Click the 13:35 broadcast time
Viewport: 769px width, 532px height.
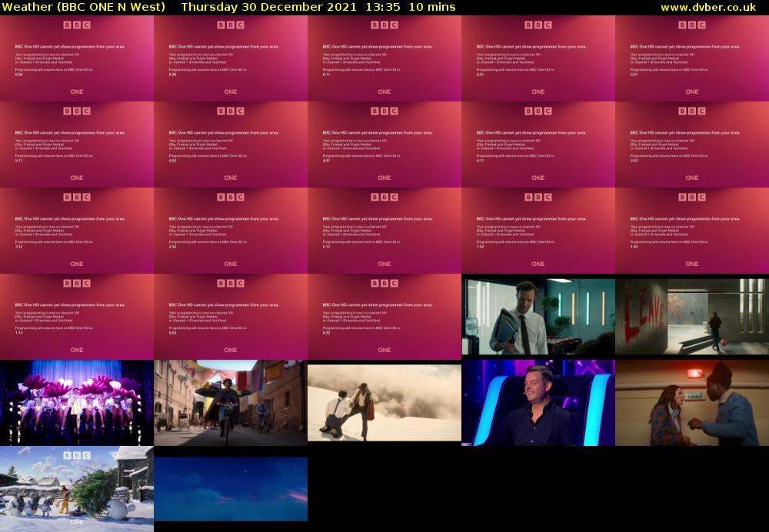(x=382, y=8)
